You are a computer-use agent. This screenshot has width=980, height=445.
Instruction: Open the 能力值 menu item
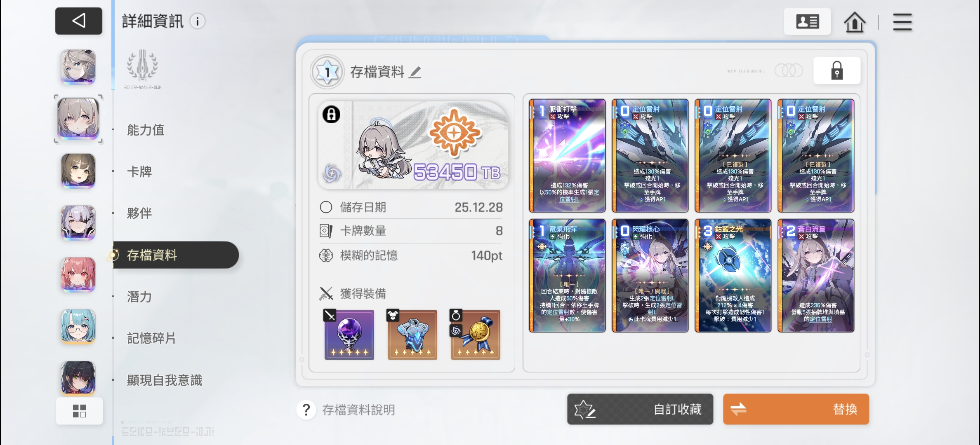tap(146, 130)
